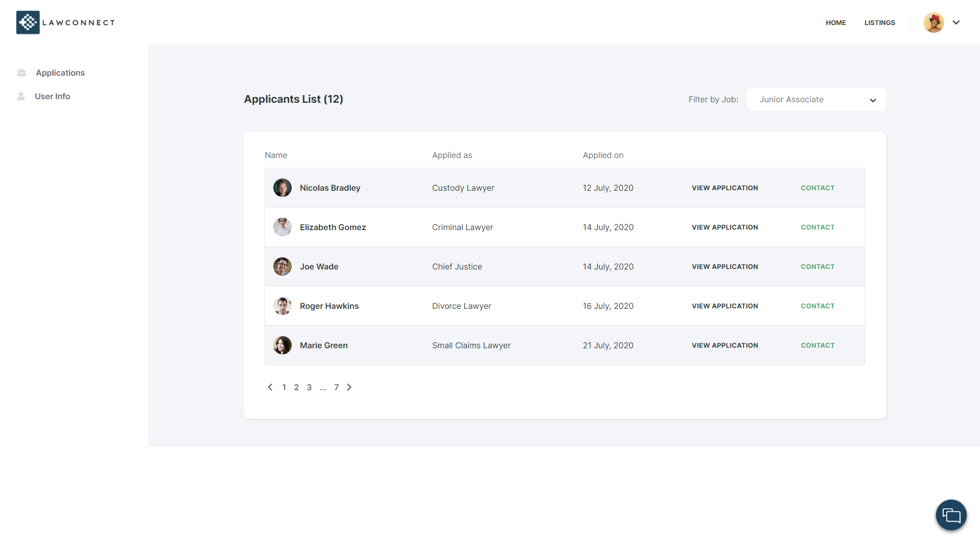This screenshot has height=539, width=980.
Task: View application of Nicolas Bradley
Action: coord(725,188)
